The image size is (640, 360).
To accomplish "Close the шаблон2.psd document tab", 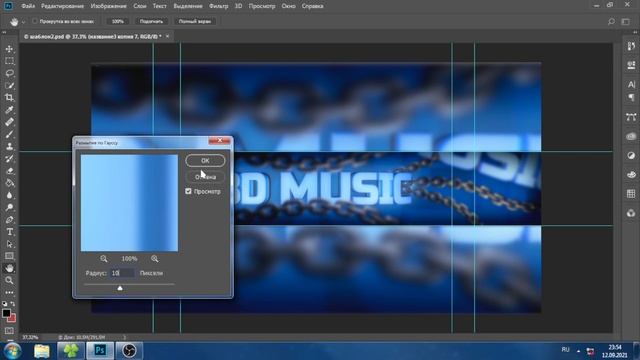I will 167,36.
